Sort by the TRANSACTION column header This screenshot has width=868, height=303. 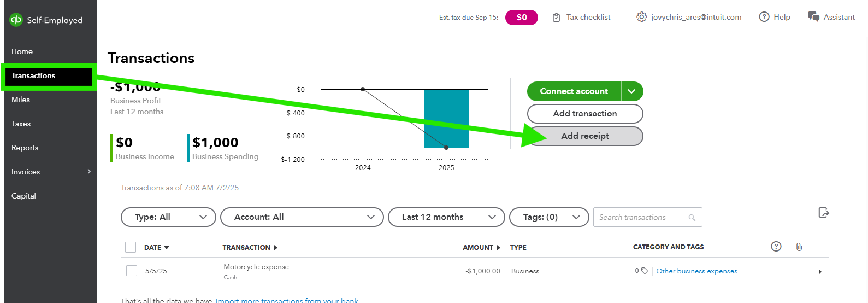pyautogui.click(x=250, y=248)
